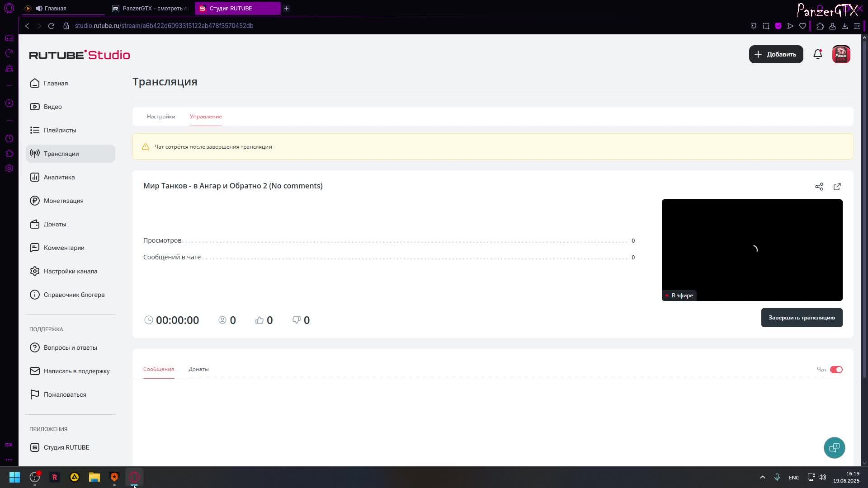Open Справочник блогера

tap(71, 295)
